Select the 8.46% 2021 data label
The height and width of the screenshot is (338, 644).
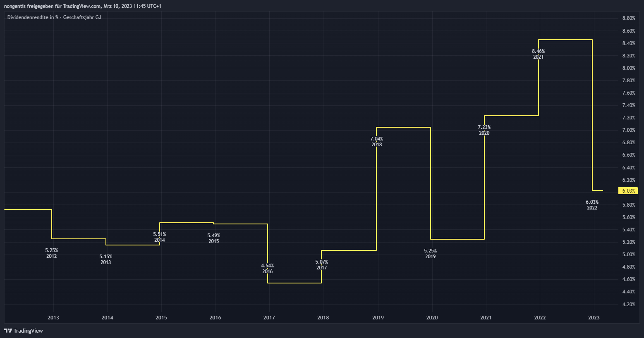(538, 54)
